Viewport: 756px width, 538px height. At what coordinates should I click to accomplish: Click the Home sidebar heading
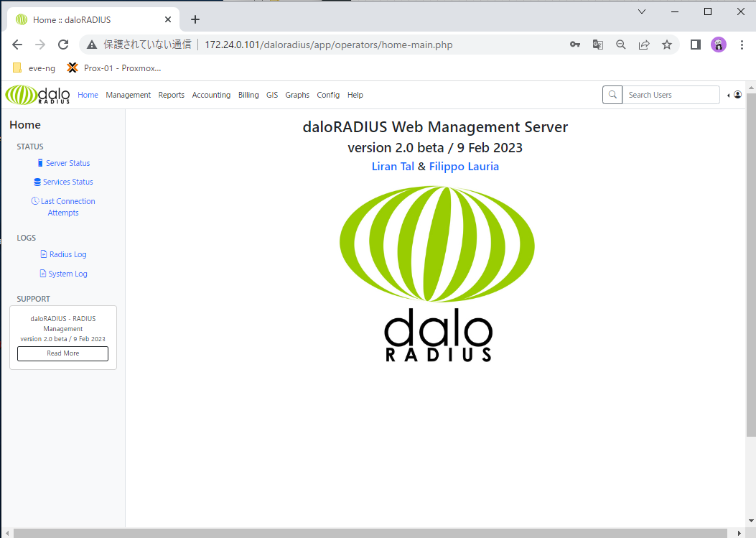pyautogui.click(x=25, y=125)
